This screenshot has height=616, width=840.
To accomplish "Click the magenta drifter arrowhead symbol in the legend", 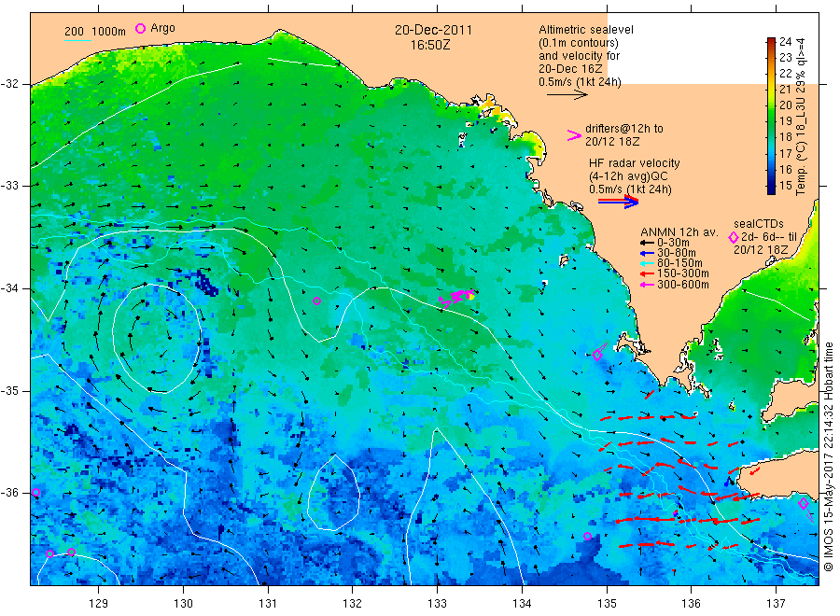I will (x=574, y=135).
